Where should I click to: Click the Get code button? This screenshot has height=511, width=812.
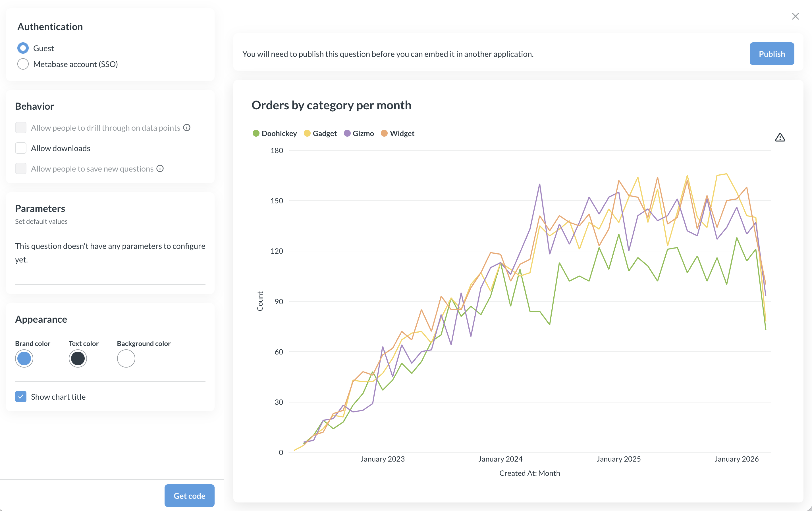(189, 495)
